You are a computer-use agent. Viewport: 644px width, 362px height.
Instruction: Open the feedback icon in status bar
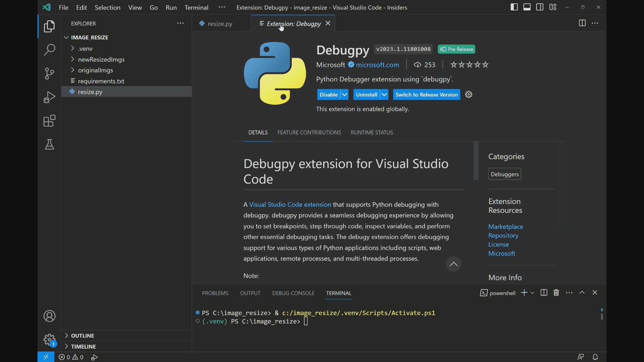click(581, 357)
